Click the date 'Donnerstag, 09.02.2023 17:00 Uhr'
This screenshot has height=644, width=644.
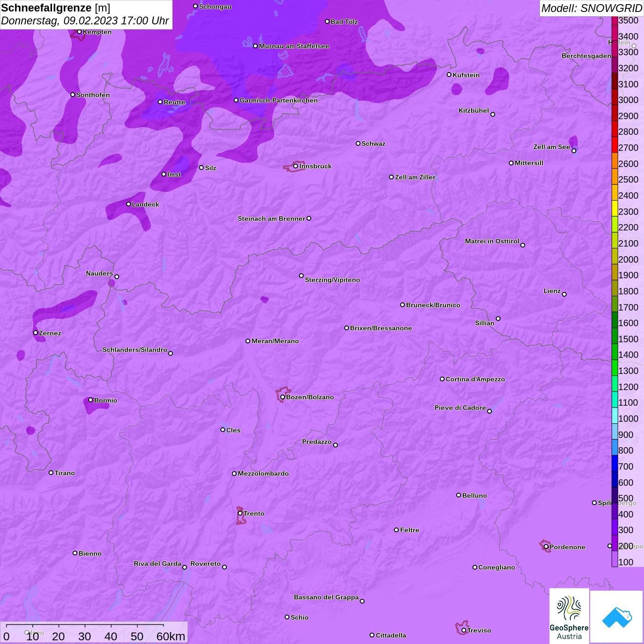85,21
